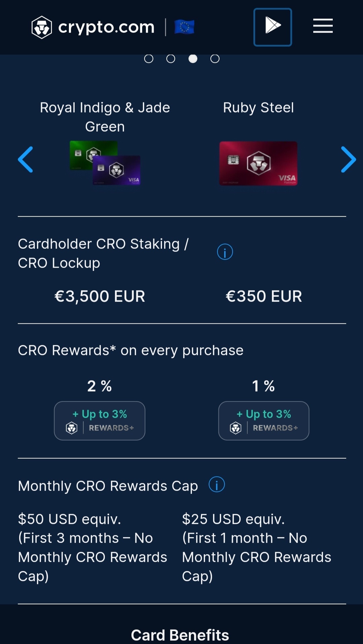This screenshot has width=363, height=644.
Task: Click the left chevron to show previous cards
Action: (26, 160)
